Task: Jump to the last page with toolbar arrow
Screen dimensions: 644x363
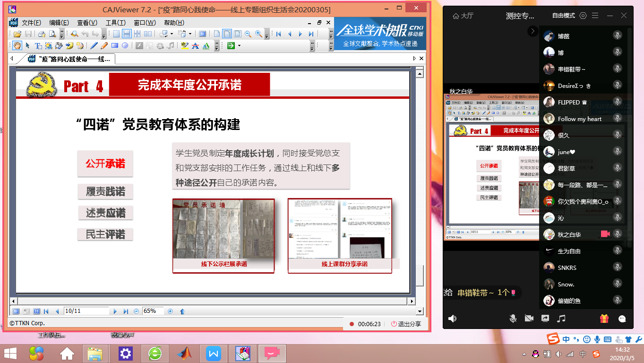Action: [311, 34]
